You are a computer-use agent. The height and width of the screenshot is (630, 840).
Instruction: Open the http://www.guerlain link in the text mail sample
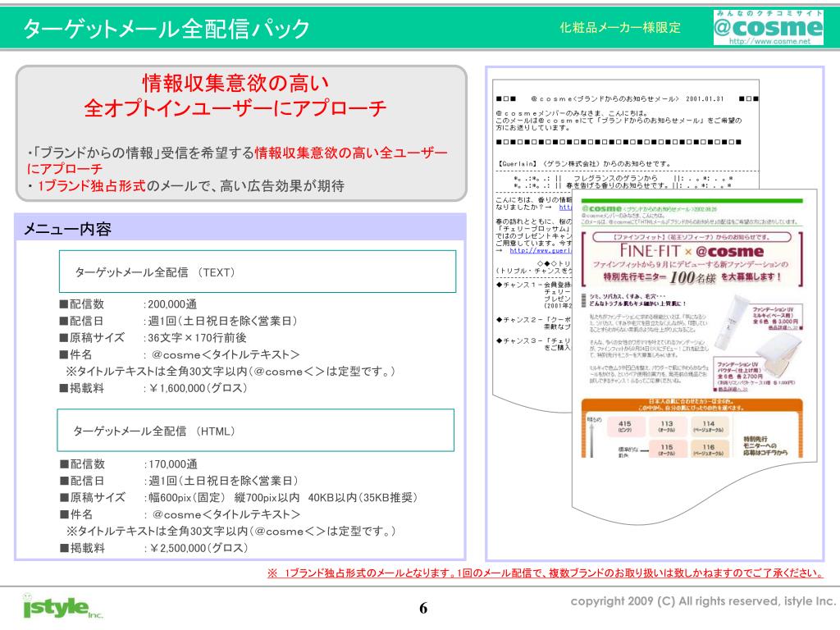click(540, 250)
